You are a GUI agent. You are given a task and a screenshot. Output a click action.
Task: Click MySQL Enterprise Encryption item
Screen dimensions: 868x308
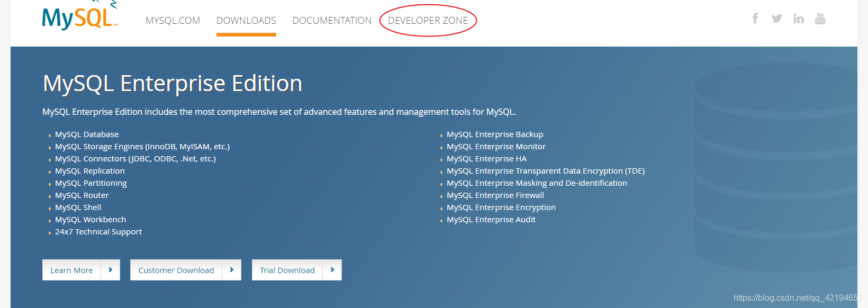coord(501,207)
